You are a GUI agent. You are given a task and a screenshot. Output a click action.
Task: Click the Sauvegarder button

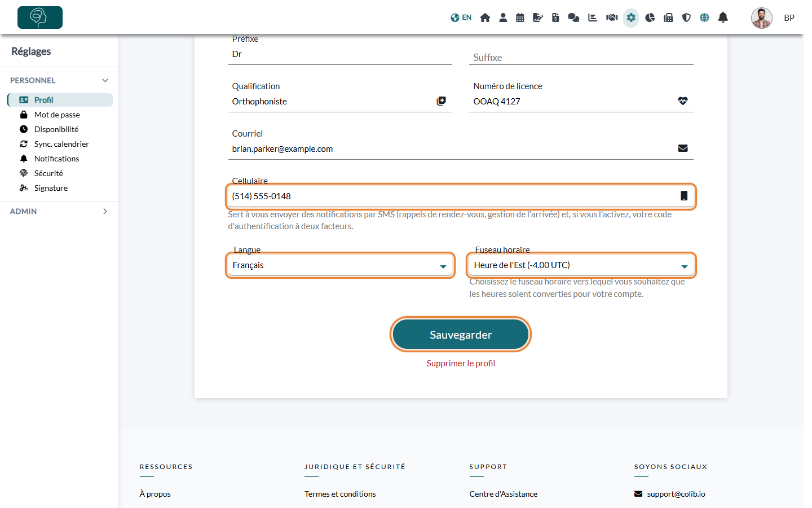click(461, 335)
